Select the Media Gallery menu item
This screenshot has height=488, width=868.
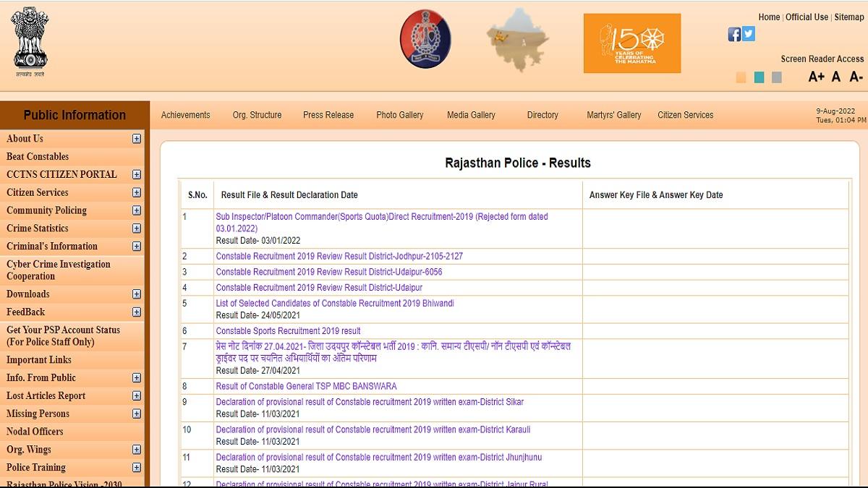pos(471,114)
